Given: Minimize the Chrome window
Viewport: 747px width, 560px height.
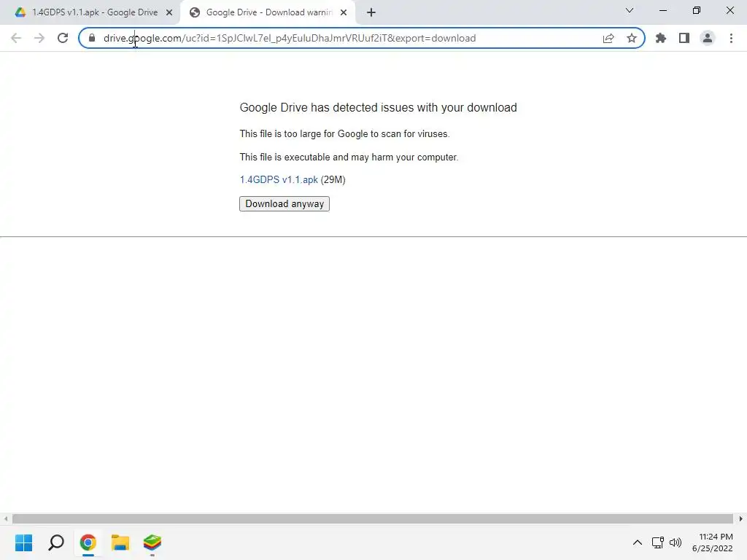Looking at the screenshot, I should [662, 10].
